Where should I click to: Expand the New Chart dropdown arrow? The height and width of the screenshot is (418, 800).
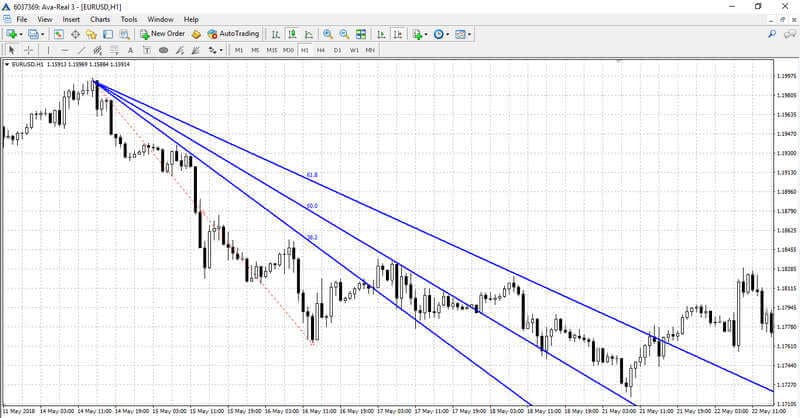click(x=21, y=35)
